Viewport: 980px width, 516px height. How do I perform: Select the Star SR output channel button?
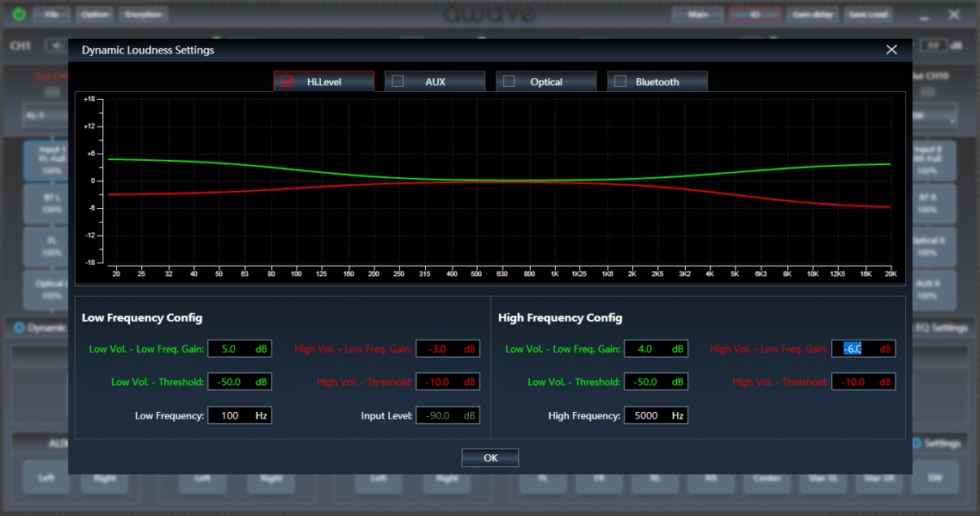pyautogui.click(x=878, y=478)
